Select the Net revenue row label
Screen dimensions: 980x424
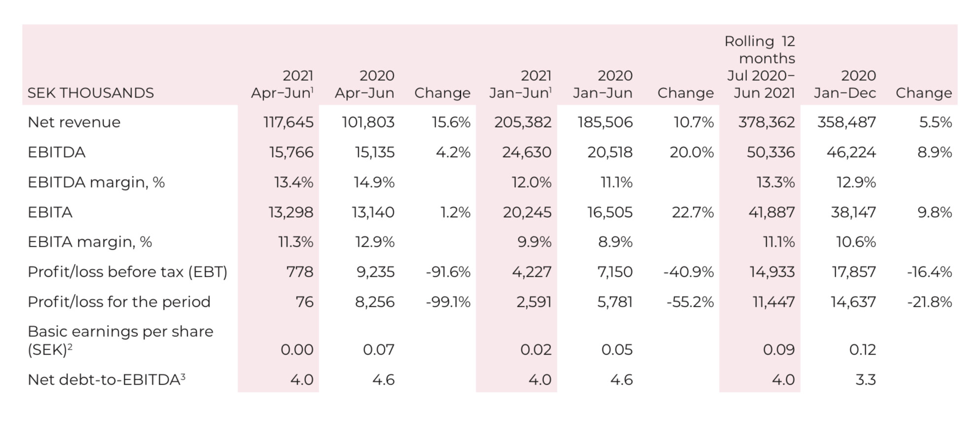(74, 122)
